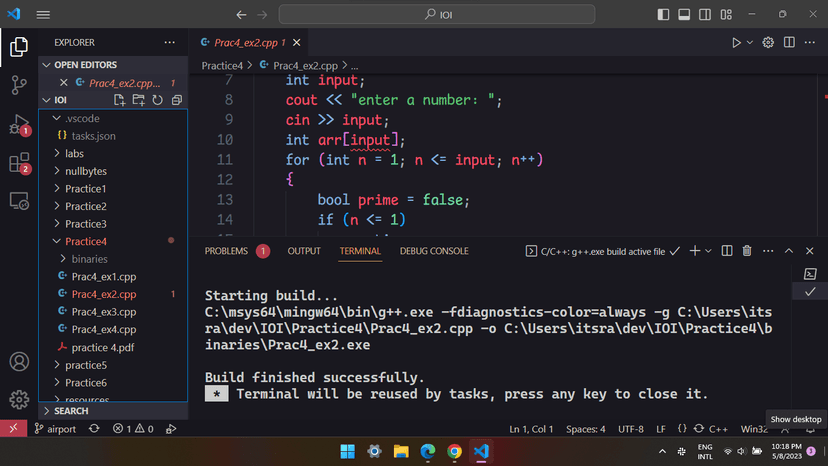This screenshot has height=466, width=828.
Task: Refresh the explorer file tree
Action: (157, 100)
